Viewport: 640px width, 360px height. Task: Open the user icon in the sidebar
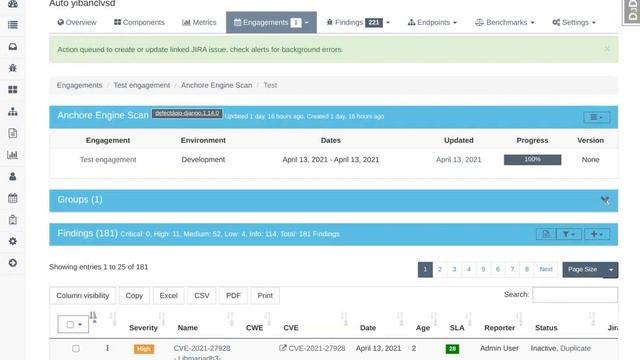13,176
